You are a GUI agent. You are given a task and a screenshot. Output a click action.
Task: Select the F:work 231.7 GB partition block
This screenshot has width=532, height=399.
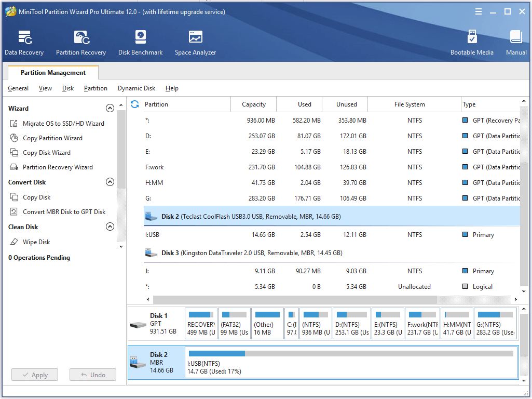pos(422,323)
